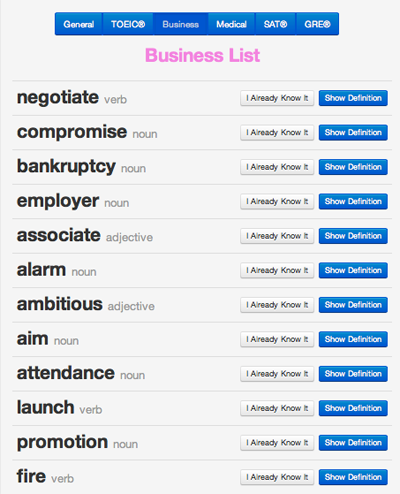Select the Business tab
This screenshot has height=494, width=400.
(x=181, y=24)
